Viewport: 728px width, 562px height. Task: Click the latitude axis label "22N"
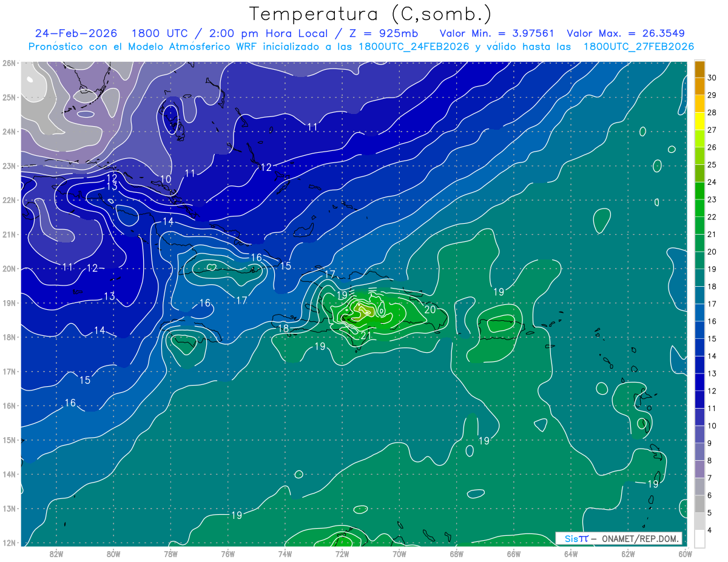[x=8, y=200]
